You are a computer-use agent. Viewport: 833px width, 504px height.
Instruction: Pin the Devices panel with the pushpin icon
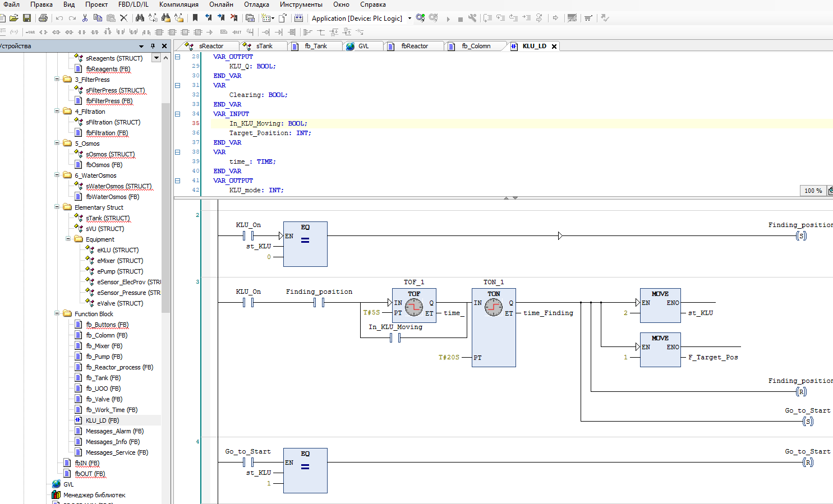[x=153, y=46]
